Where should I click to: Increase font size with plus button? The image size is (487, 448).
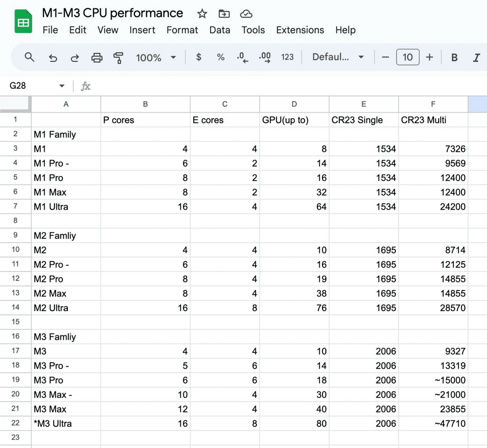(x=429, y=57)
